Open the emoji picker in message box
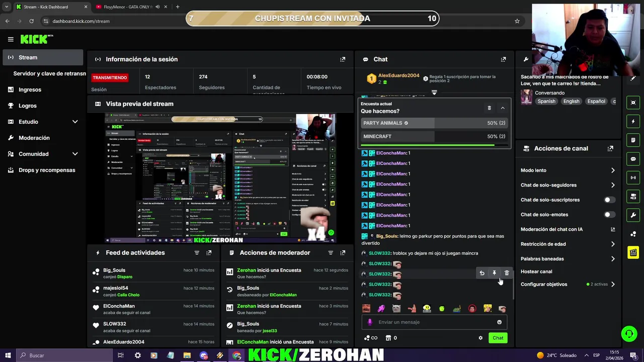This screenshot has height=362, width=644. click(499, 322)
